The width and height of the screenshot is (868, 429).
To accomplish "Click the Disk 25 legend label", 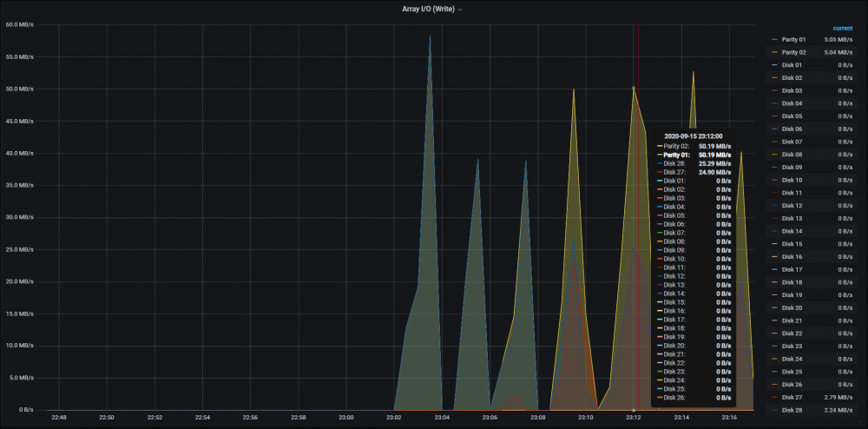I will (x=792, y=372).
